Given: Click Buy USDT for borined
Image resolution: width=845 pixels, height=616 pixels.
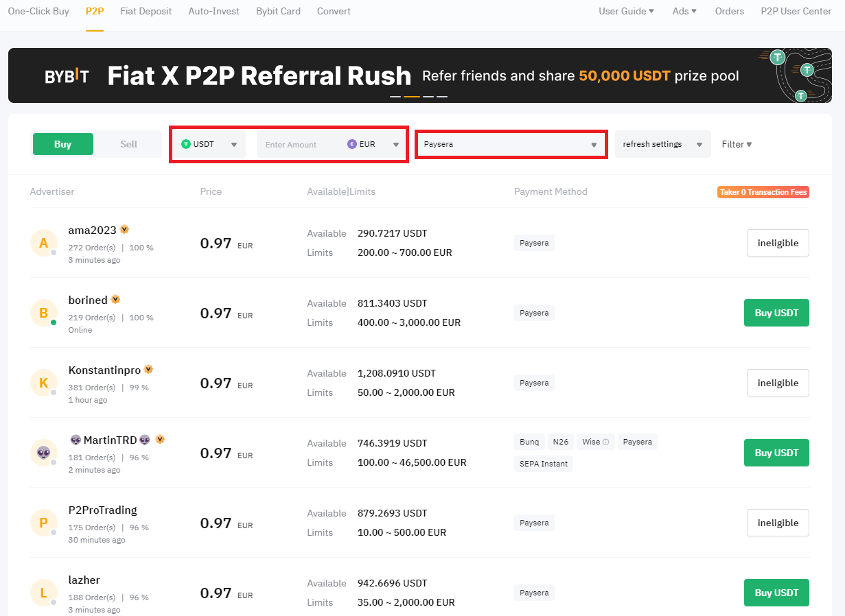Looking at the screenshot, I should tap(776, 313).
